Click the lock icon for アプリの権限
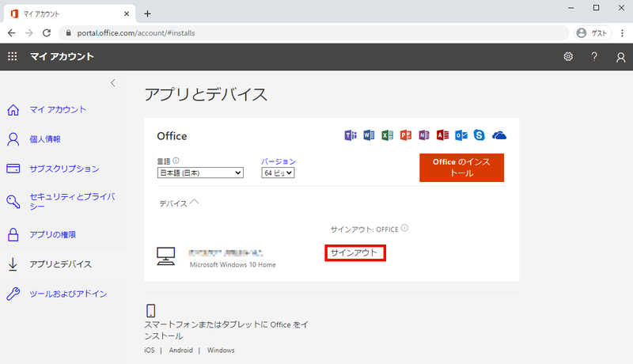 tap(13, 234)
